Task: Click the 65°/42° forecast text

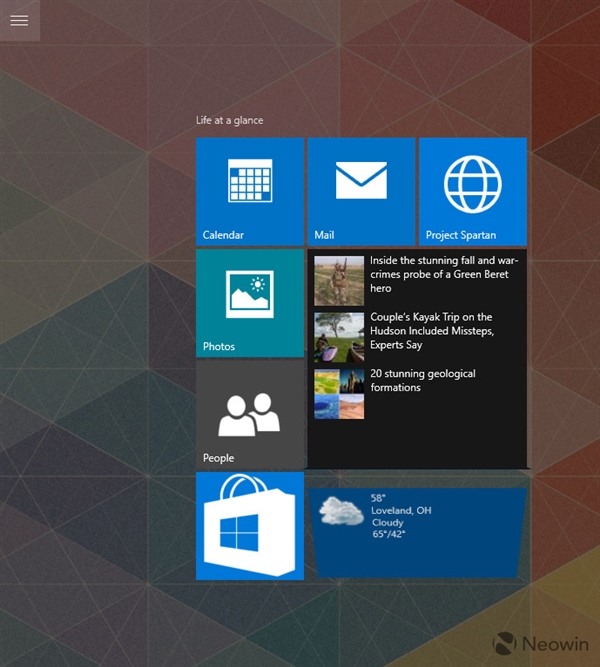Action: click(389, 534)
